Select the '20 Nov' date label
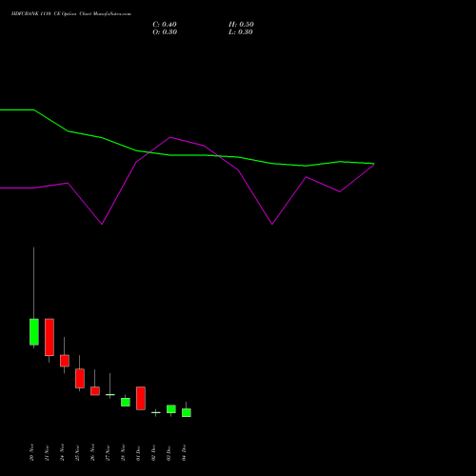476x476 pixels. pos(31,452)
